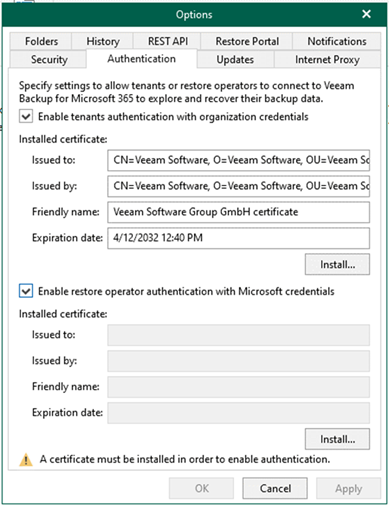The width and height of the screenshot is (389, 506).
Task: Click the first Issued to field
Action: (238, 160)
